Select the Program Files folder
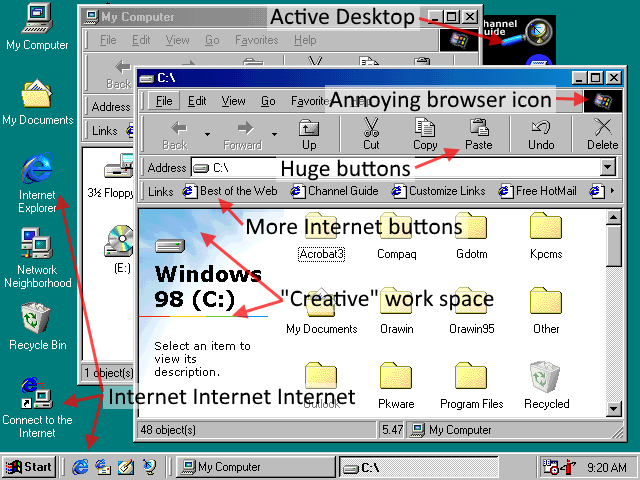This screenshot has height=480, width=640. [x=471, y=386]
